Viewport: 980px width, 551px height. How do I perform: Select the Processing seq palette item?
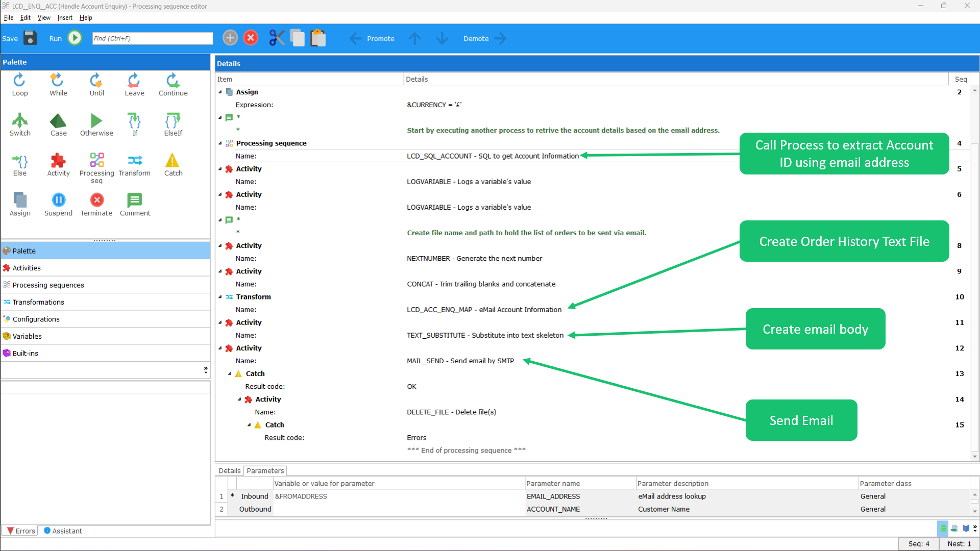96,168
